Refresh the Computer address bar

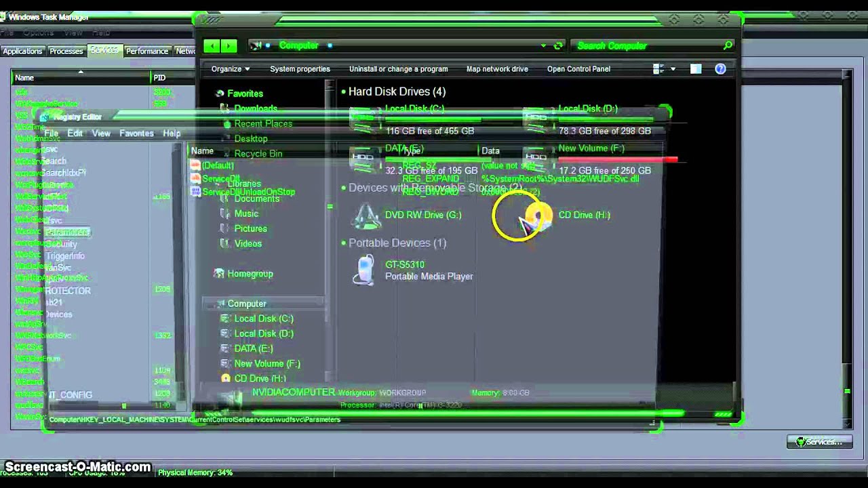(x=558, y=46)
